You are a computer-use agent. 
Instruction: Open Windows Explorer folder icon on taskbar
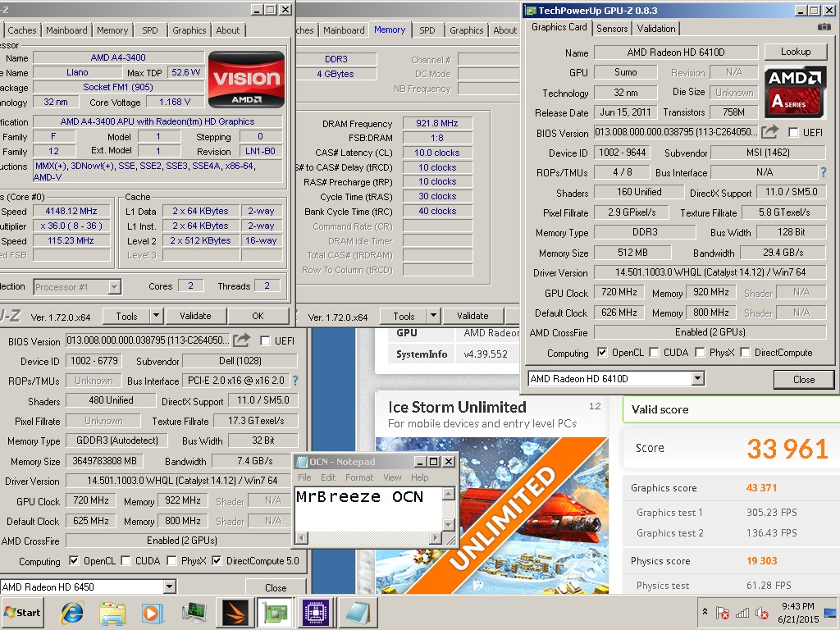[112, 613]
